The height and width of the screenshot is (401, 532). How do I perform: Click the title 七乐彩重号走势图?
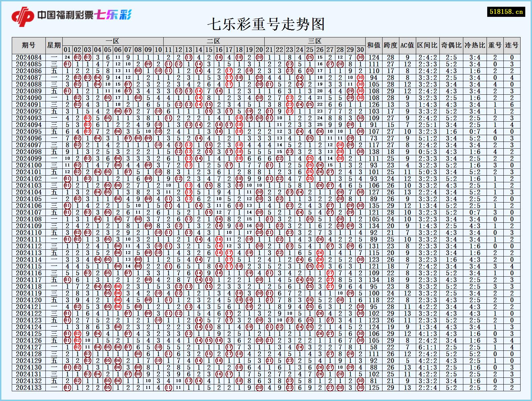(266, 24)
